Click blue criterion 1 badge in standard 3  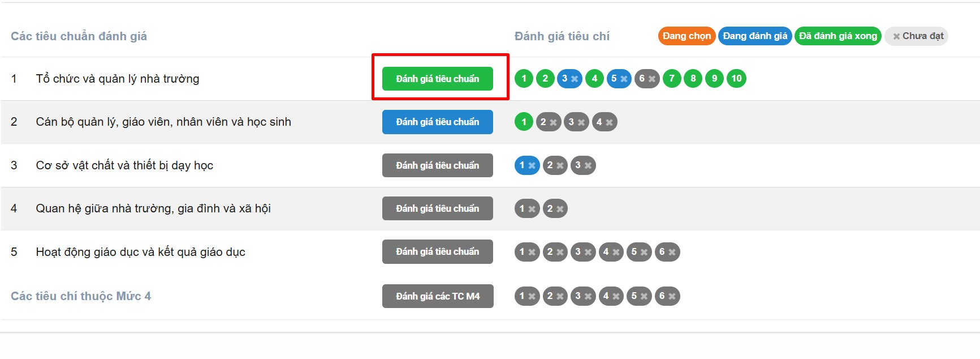point(527,165)
